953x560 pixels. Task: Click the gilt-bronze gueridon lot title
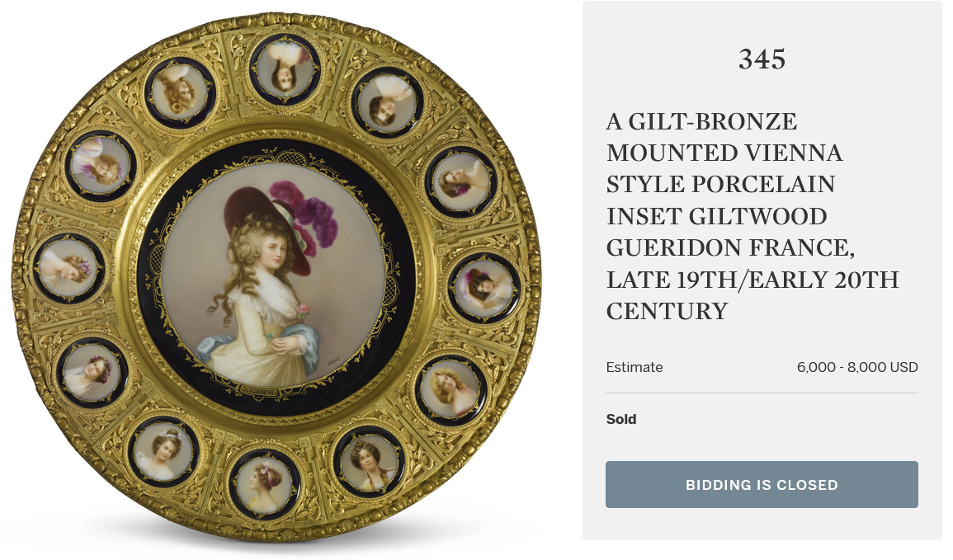click(752, 216)
